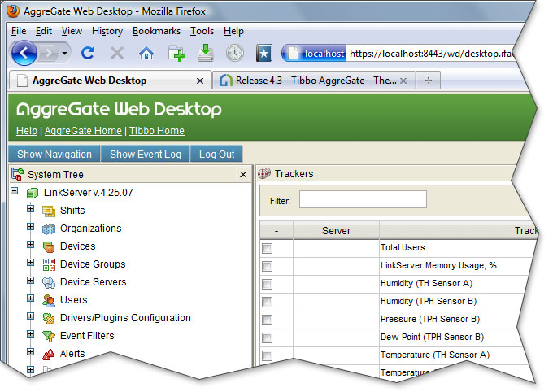Viewport: 553px width, 392px height.
Task: Expand the Device Servers tree node
Action: pyautogui.click(x=31, y=280)
